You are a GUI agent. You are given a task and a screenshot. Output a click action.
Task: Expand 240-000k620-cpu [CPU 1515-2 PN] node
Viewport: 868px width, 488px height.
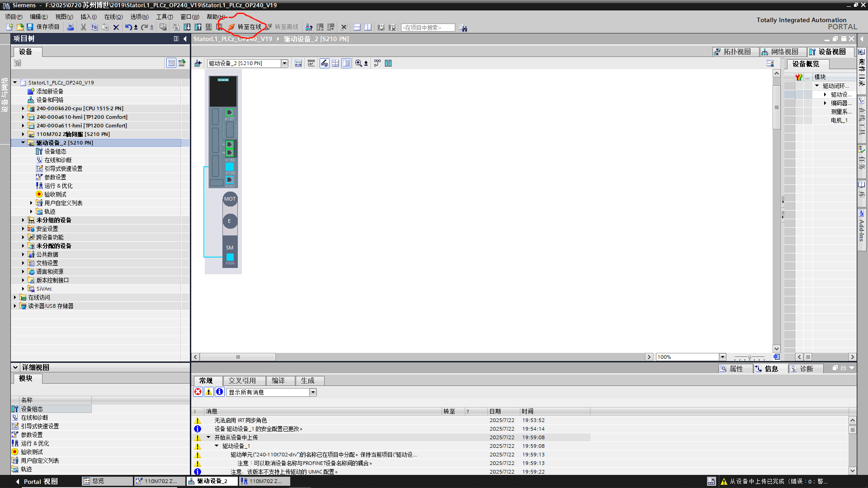tap(23, 108)
